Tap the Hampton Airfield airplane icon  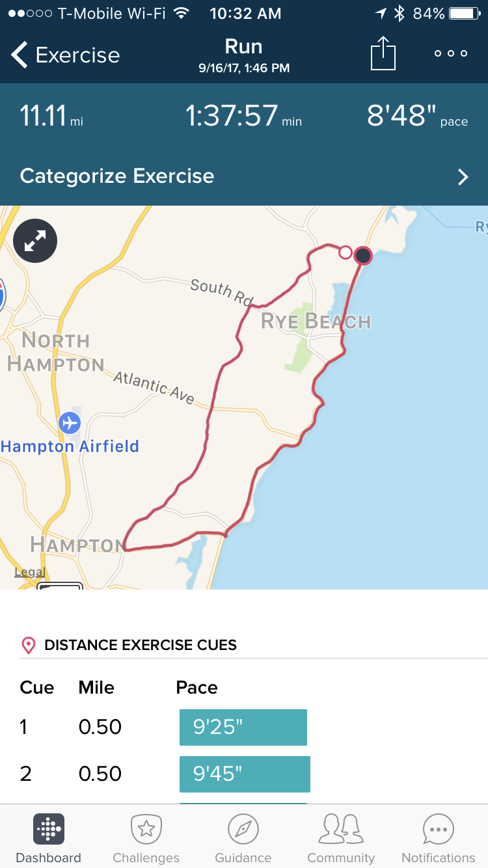69,423
